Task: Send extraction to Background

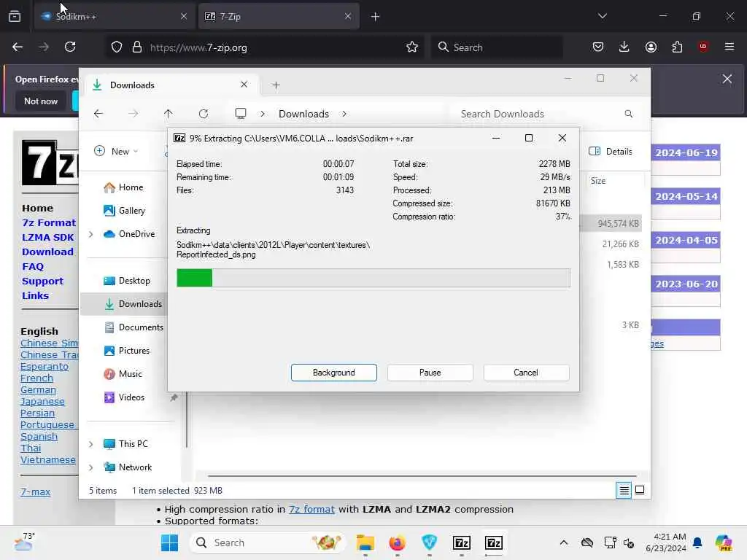Action: 334,373
